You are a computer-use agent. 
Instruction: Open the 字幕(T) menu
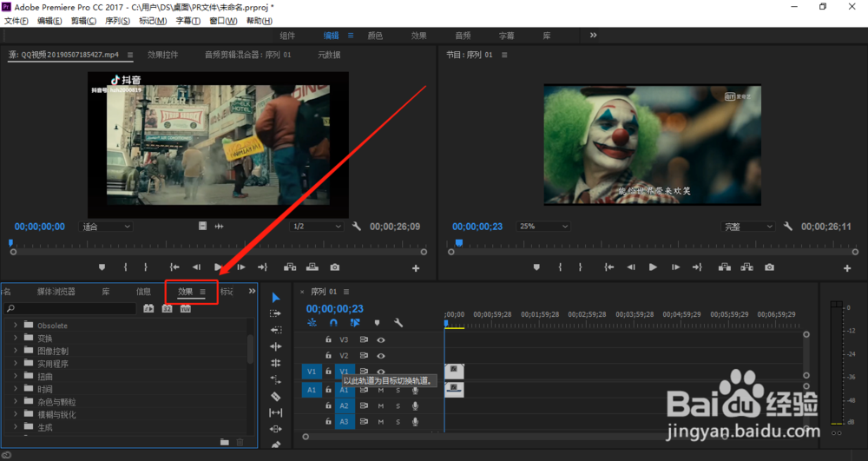(187, 21)
